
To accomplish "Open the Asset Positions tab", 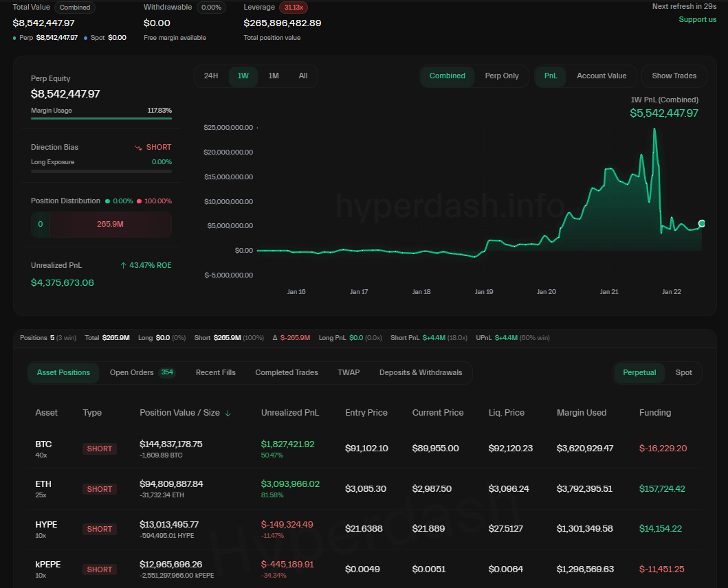I will tap(64, 373).
